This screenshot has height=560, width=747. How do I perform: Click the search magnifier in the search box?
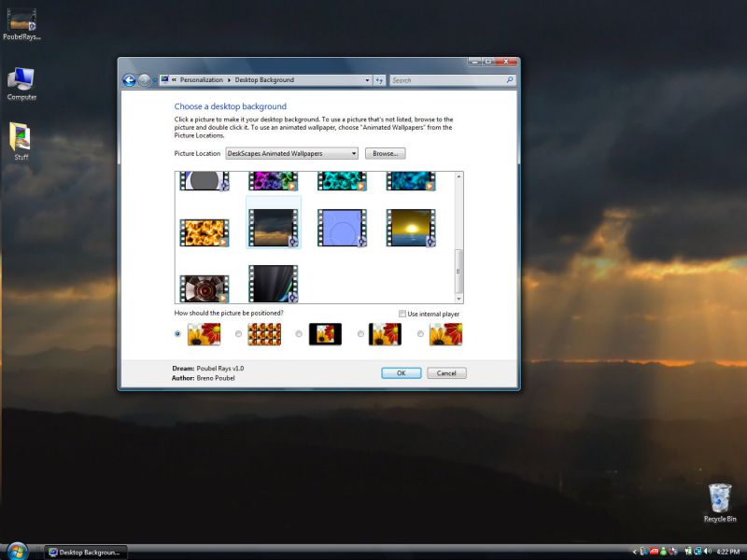click(512, 80)
